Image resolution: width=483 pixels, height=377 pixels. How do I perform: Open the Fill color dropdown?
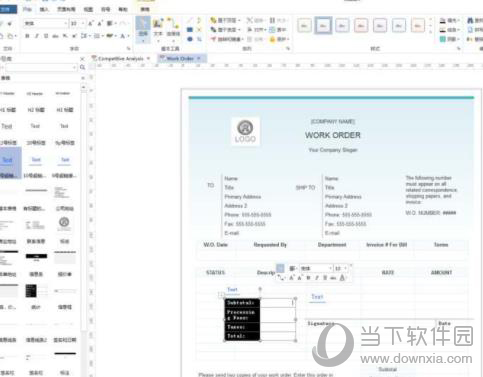tap(449, 20)
